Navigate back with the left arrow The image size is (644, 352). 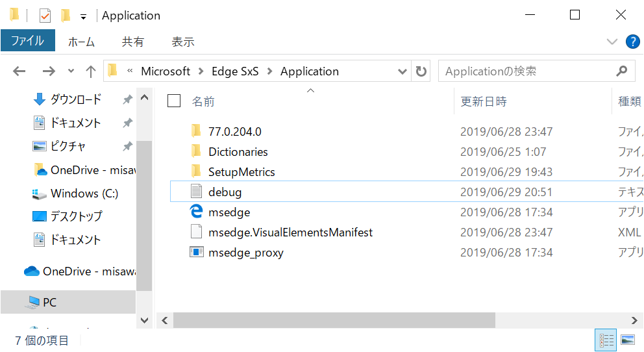tap(19, 71)
